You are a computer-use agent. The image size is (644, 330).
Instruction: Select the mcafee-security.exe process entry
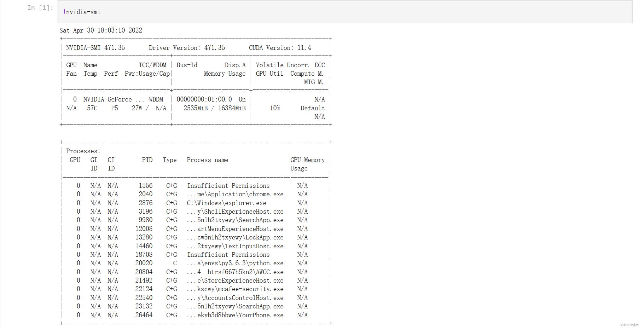(x=234, y=289)
